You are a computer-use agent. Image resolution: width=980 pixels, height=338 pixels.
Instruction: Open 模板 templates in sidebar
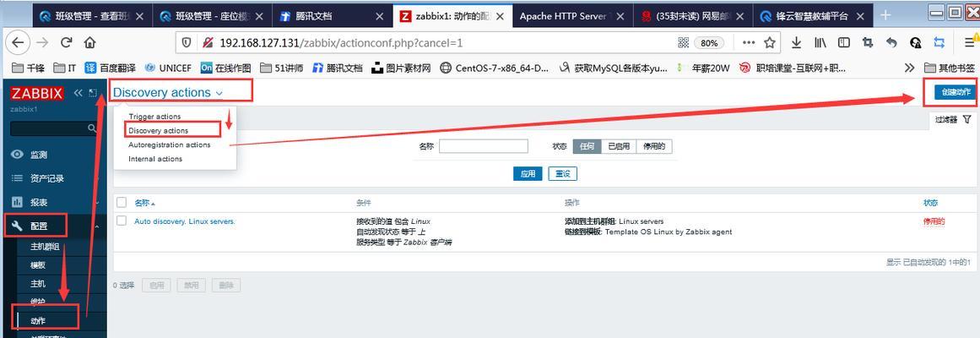38,265
